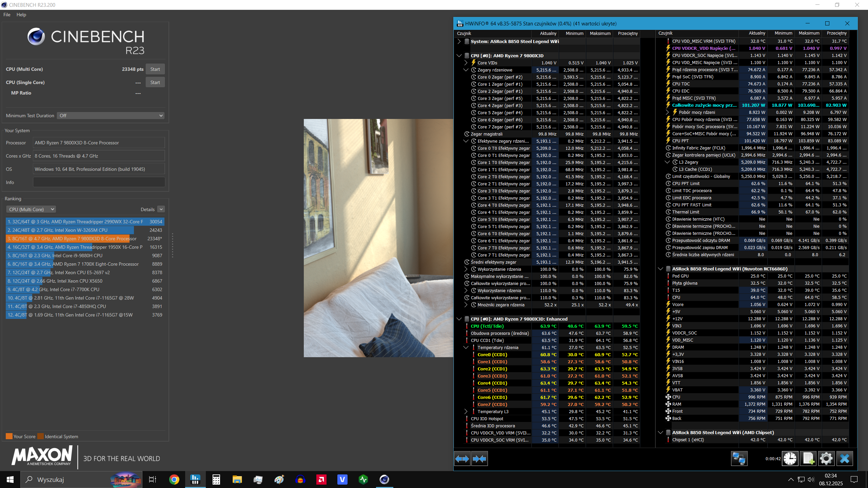Open the HWiNFO remote network monitors icon
This screenshot has width=868, height=488.
(x=739, y=459)
